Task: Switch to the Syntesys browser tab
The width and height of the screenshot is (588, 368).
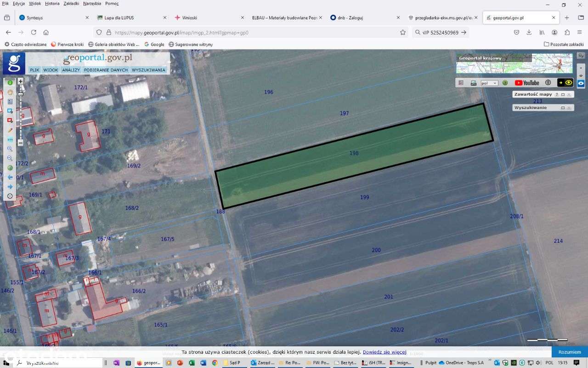Action: [x=54, y=18]
